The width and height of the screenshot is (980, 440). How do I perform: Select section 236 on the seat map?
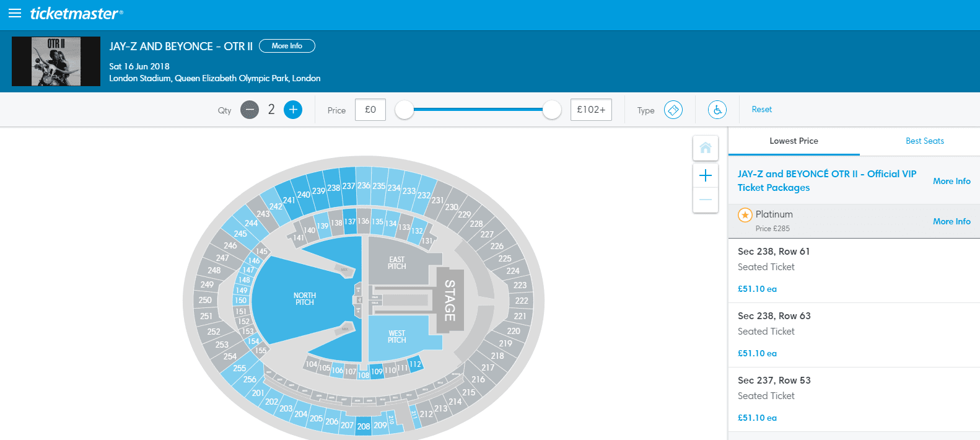pos(364,185)
